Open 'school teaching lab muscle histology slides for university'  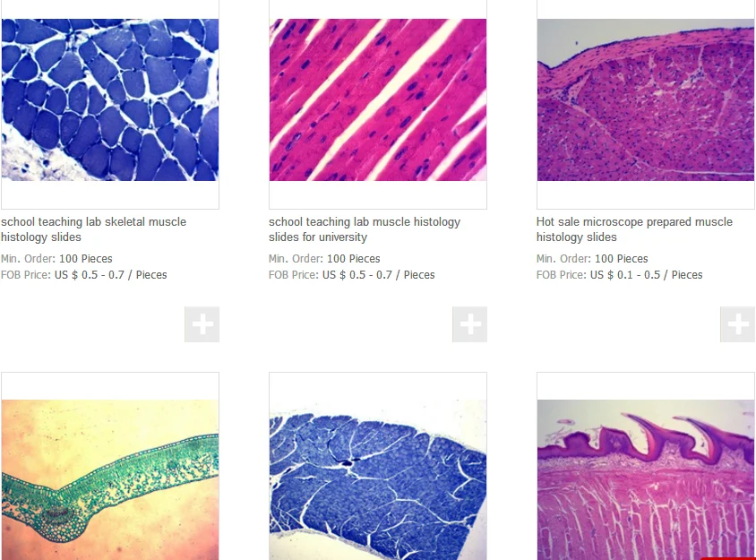pos(365,229)
